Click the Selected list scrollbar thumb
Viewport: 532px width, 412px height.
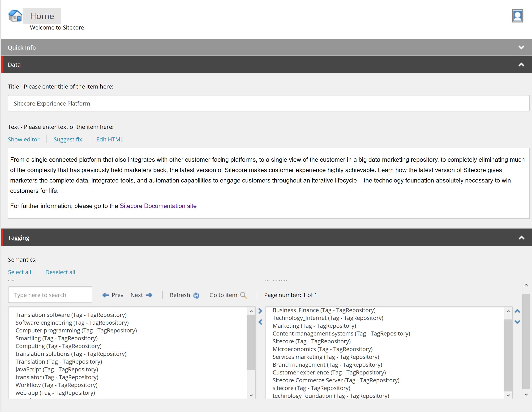pos(508,355)
